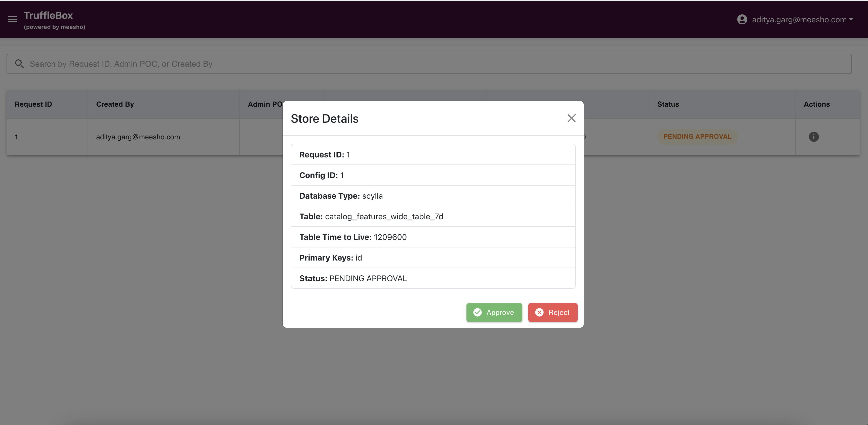
Task: Click the Store Details dialog title
Action: [325, 118]
